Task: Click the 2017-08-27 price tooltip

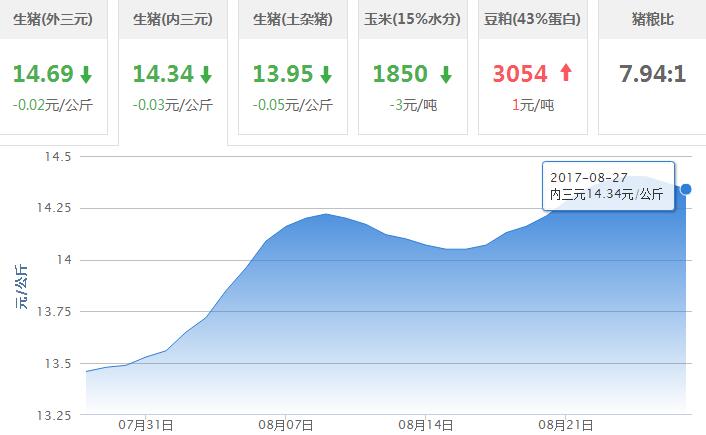Action: point(607,186)
